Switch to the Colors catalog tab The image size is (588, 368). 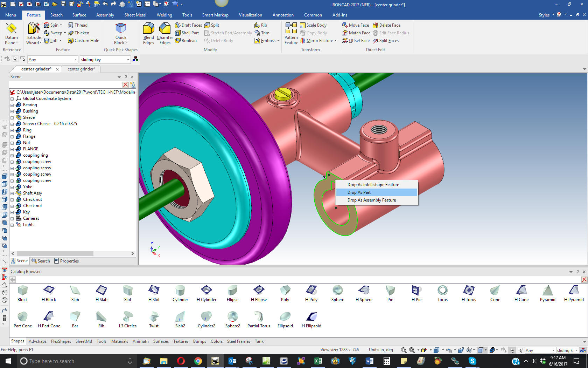coord(216,341)
